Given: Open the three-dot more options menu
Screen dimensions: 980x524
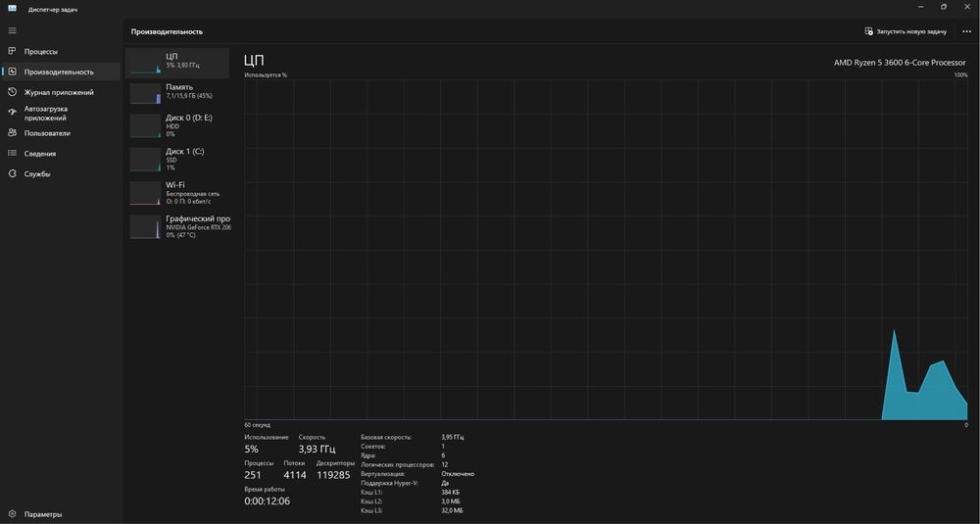Looking at the screenshot, I should pyautogui.click(x=966, y=31).
